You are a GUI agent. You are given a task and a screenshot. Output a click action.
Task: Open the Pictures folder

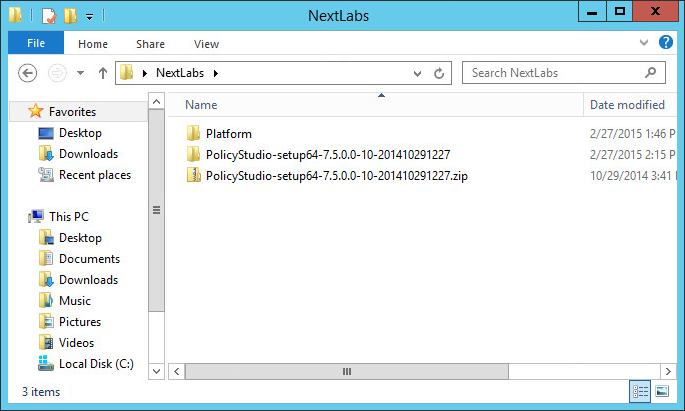(x=80, y=321)
